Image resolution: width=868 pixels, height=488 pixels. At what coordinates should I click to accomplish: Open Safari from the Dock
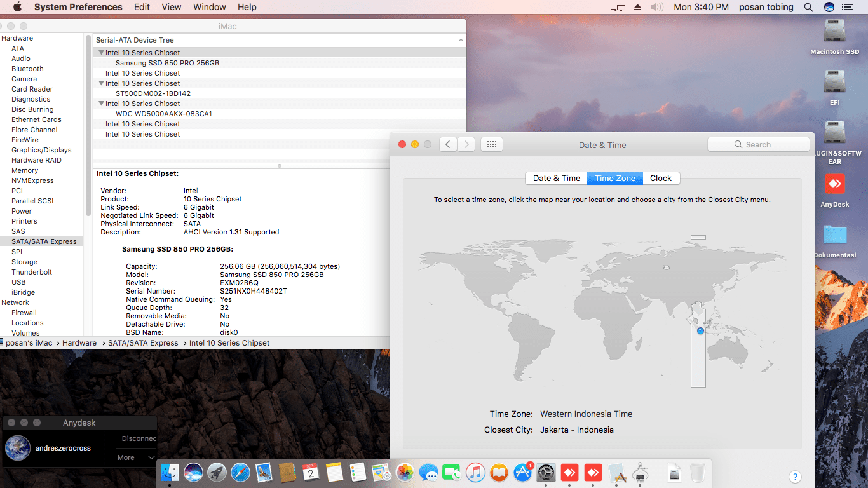click(240, 472)
